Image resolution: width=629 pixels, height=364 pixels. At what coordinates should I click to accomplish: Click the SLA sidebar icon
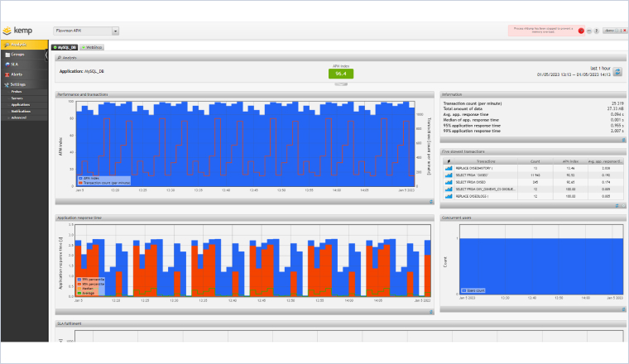tap(7, 64)
